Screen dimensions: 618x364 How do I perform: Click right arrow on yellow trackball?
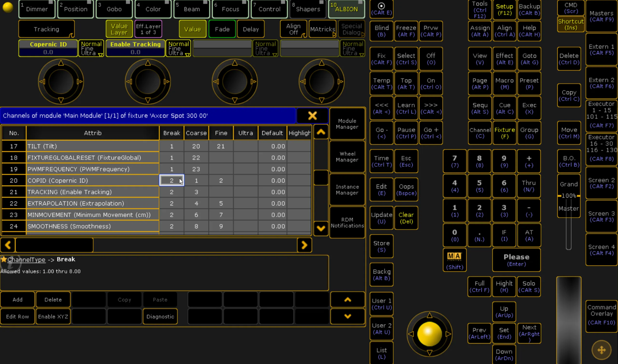[448, 334]
